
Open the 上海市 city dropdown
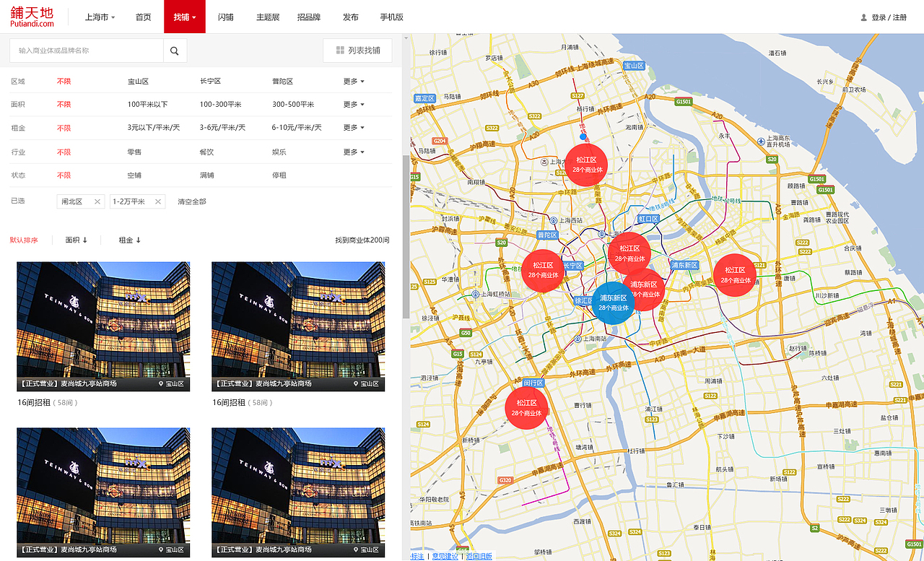pos(100,17)
